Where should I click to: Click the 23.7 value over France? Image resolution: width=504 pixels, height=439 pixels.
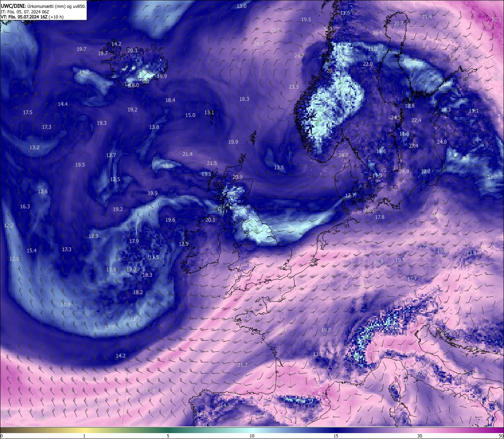coord(248,317)
